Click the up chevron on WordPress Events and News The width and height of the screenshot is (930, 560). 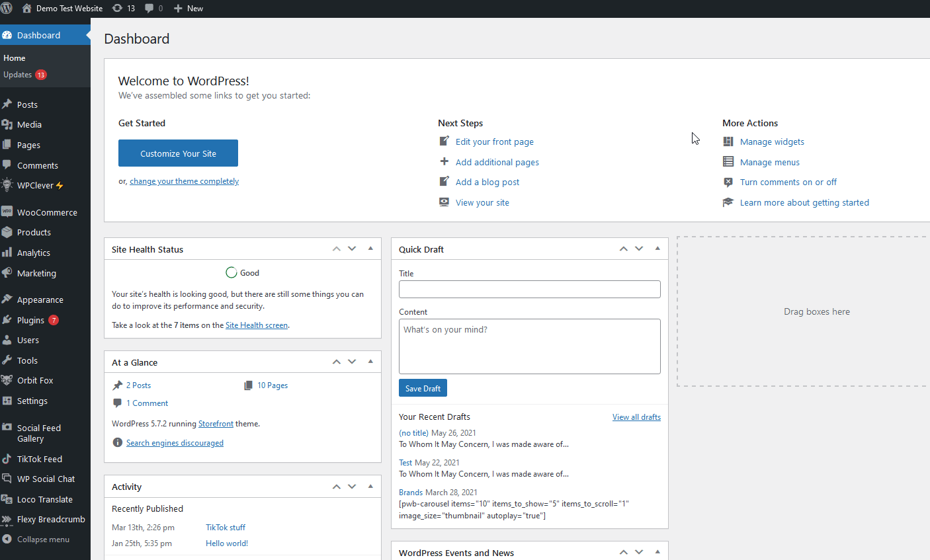pyautogui.click(x=623, y=552)
